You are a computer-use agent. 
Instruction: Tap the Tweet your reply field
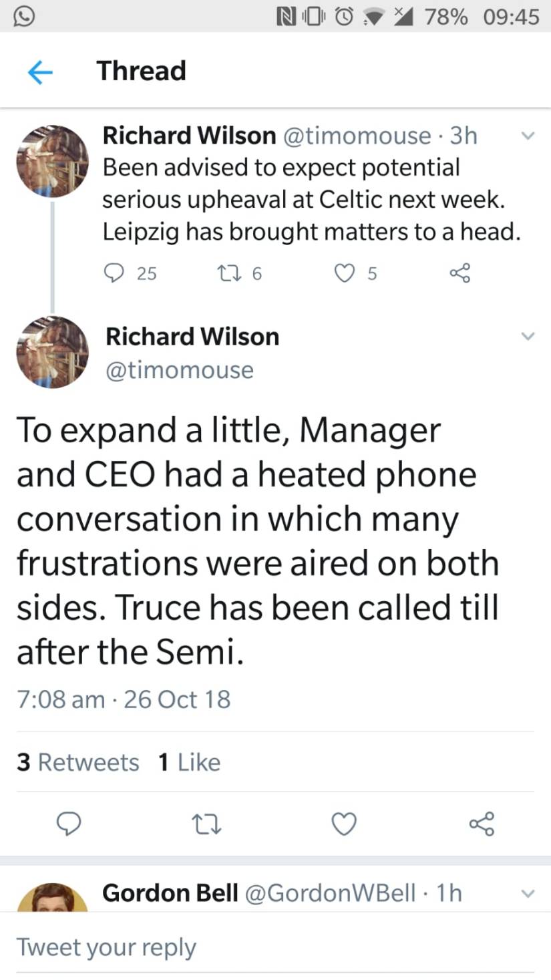click(267, 947)
